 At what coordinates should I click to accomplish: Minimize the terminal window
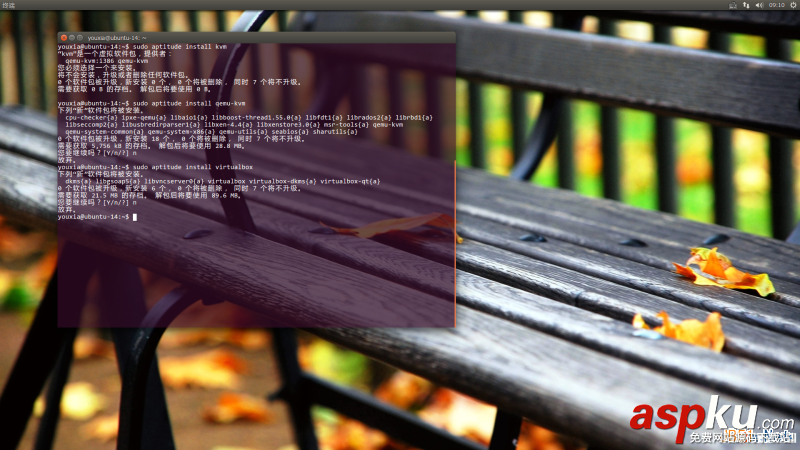point(72,38)
